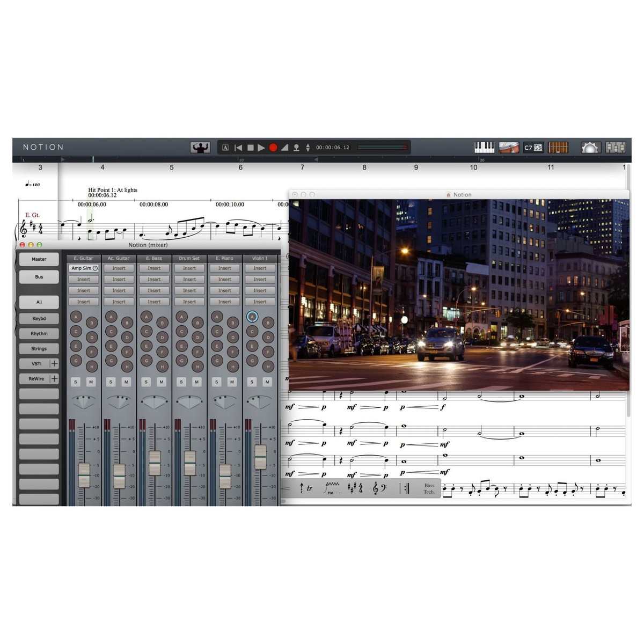Start playback with the Play button

click(261, 148)
